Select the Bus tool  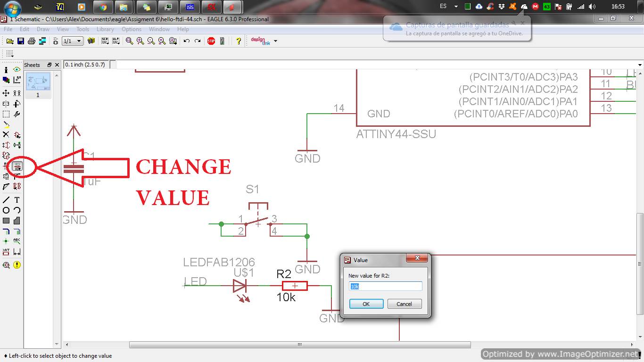[6, 231]
